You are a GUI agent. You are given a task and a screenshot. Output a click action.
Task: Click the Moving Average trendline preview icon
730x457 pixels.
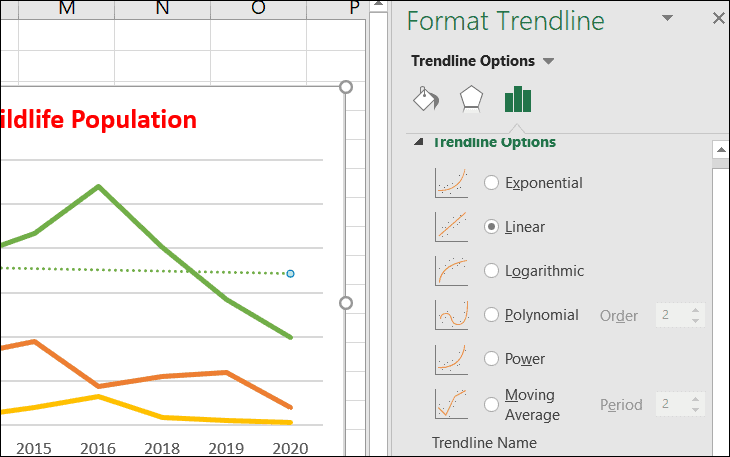pyautogui.click(x=451, y=403)
